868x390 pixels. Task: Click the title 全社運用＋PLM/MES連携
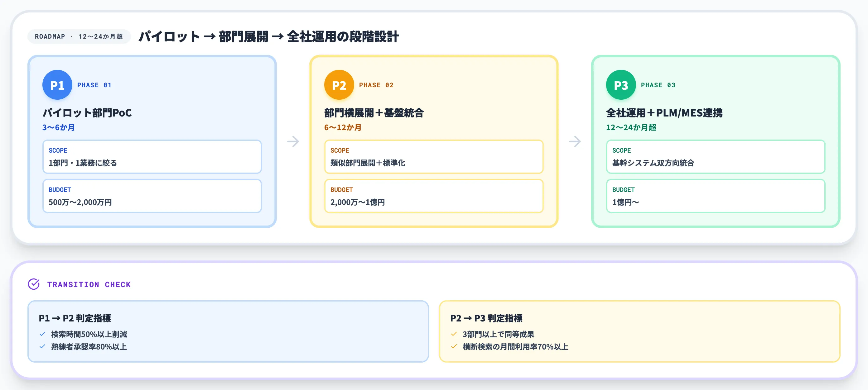[x=664, y=112]
